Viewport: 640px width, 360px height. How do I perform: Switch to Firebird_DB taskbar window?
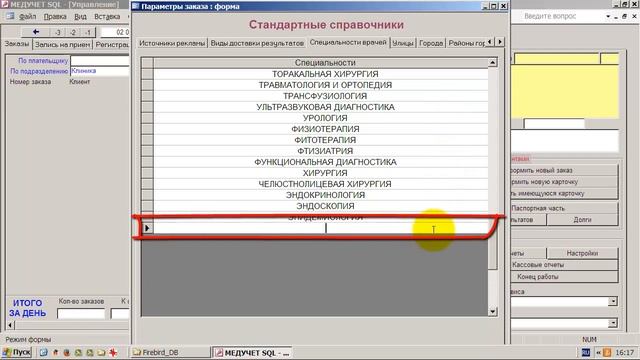tap(170, 352)
